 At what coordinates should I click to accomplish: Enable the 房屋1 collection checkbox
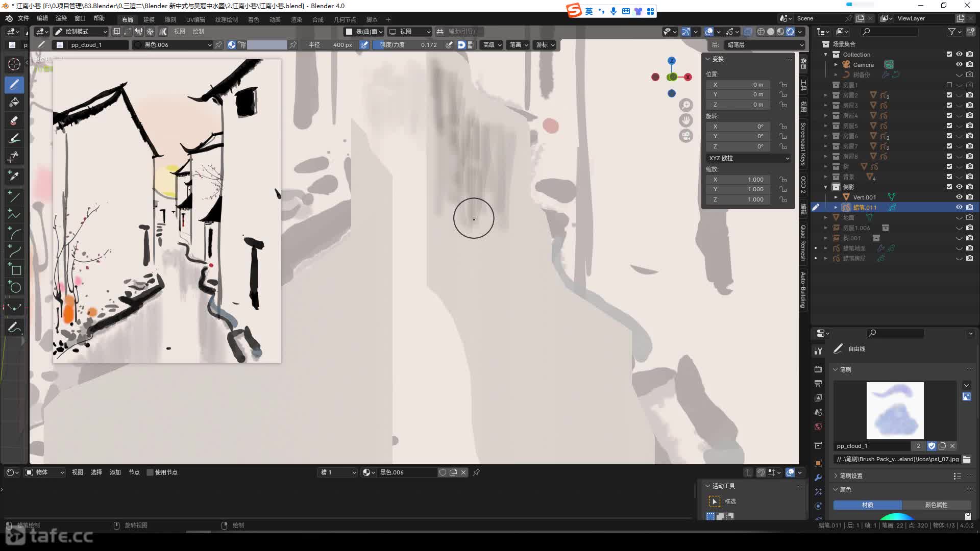click(x=949, y=85)
